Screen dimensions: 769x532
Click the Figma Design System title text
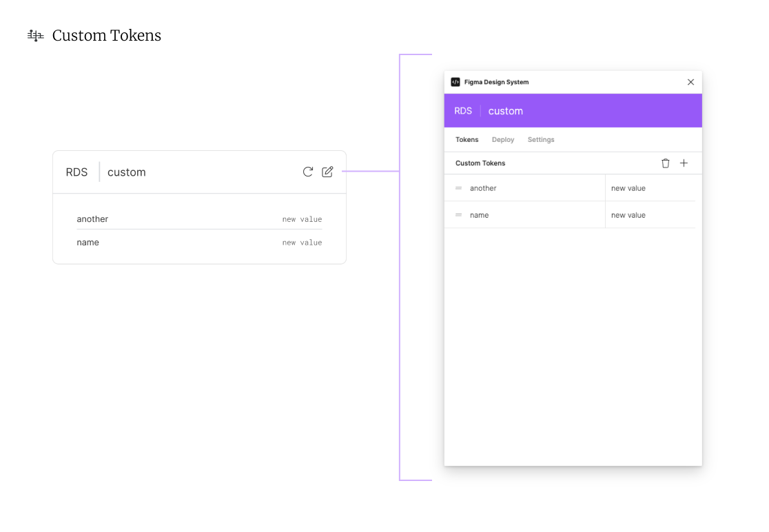click(x=496, y=82)
